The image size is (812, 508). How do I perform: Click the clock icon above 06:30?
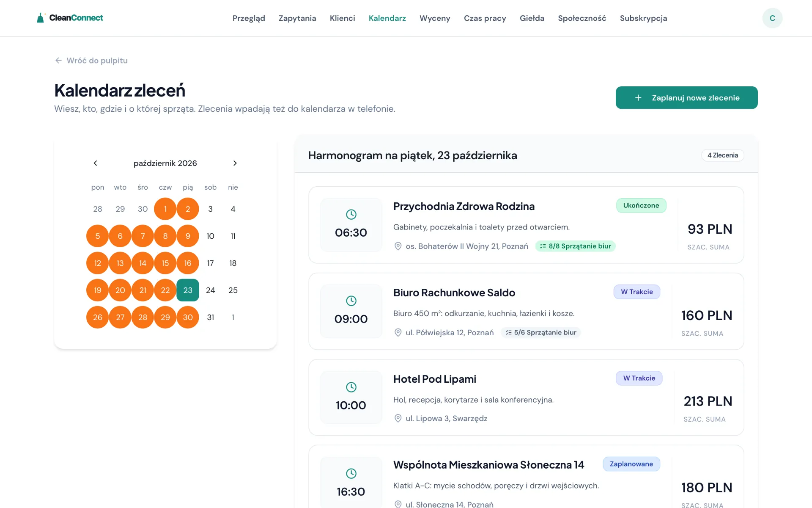tap(351, 215)
